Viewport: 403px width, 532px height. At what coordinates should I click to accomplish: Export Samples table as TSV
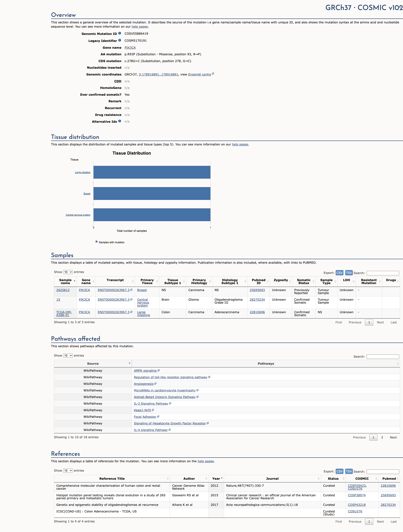349,273
